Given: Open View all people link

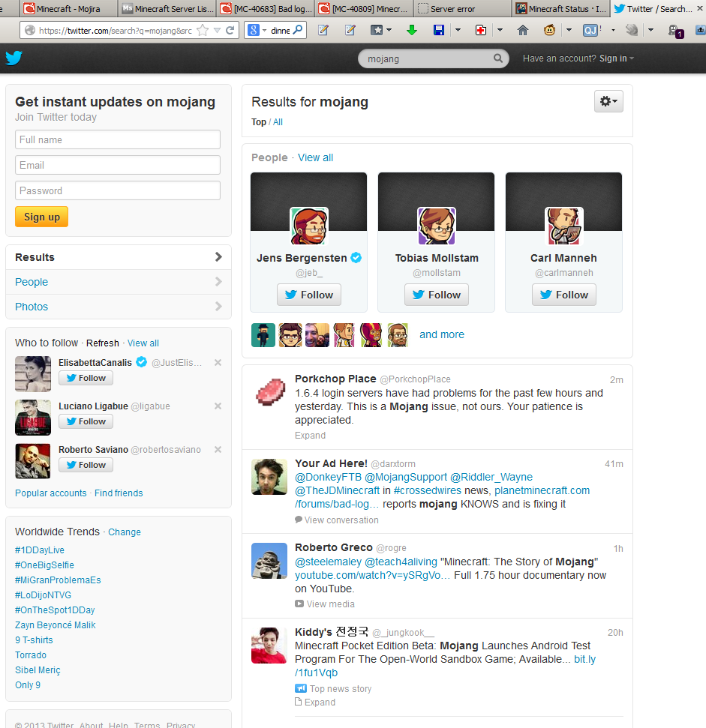Looking at the screenshot, I should (315, 158).
